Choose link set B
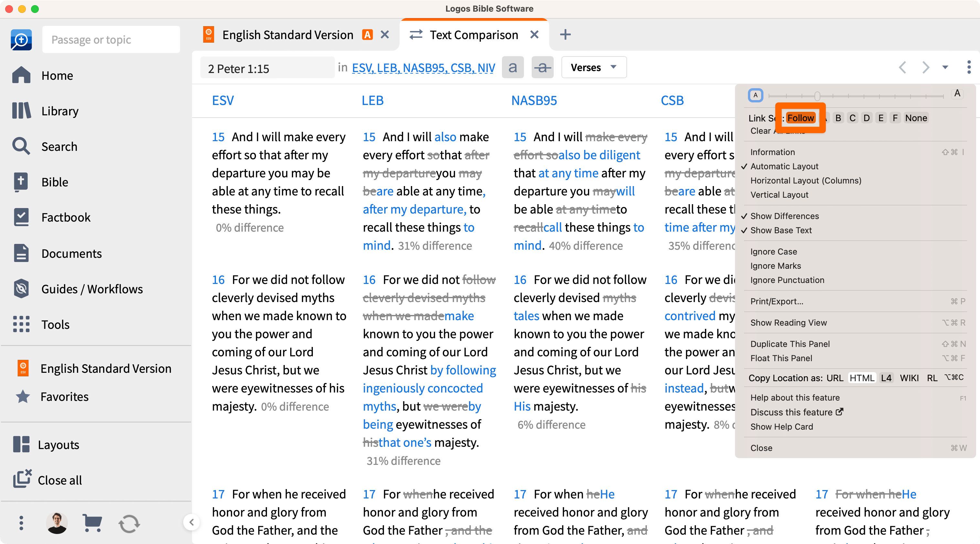The image size is (980, 544). coord(838,118)
